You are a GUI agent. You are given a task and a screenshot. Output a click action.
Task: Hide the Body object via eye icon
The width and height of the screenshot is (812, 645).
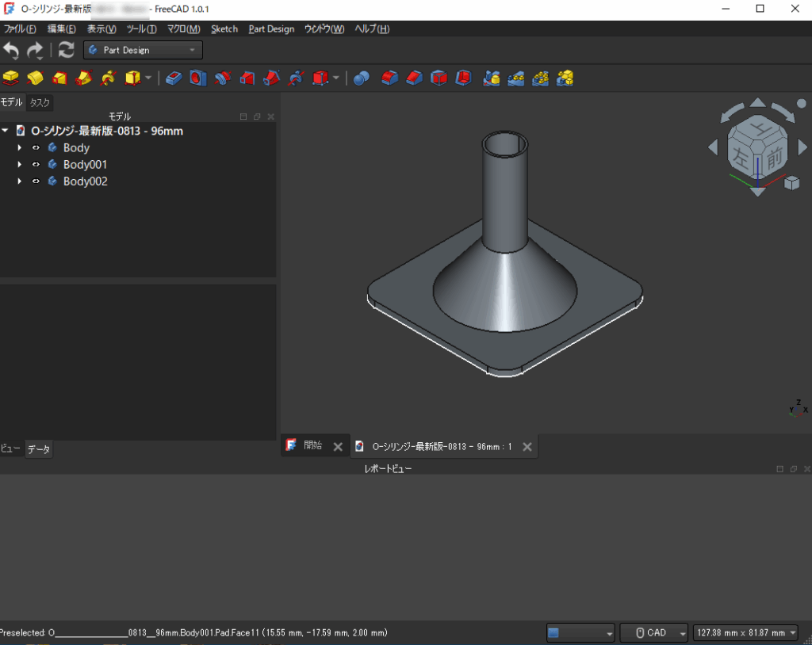(x=36, y=148)
